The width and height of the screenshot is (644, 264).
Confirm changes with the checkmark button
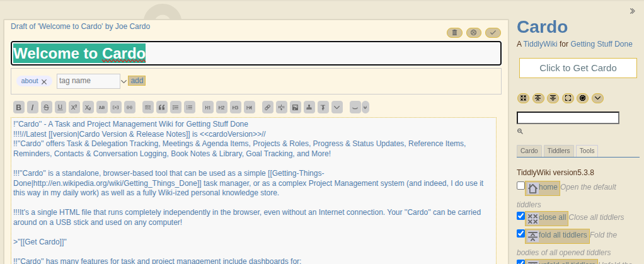493,32
